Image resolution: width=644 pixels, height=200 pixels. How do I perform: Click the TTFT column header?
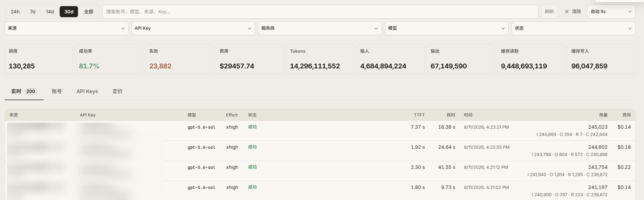[x=419, y=115]
